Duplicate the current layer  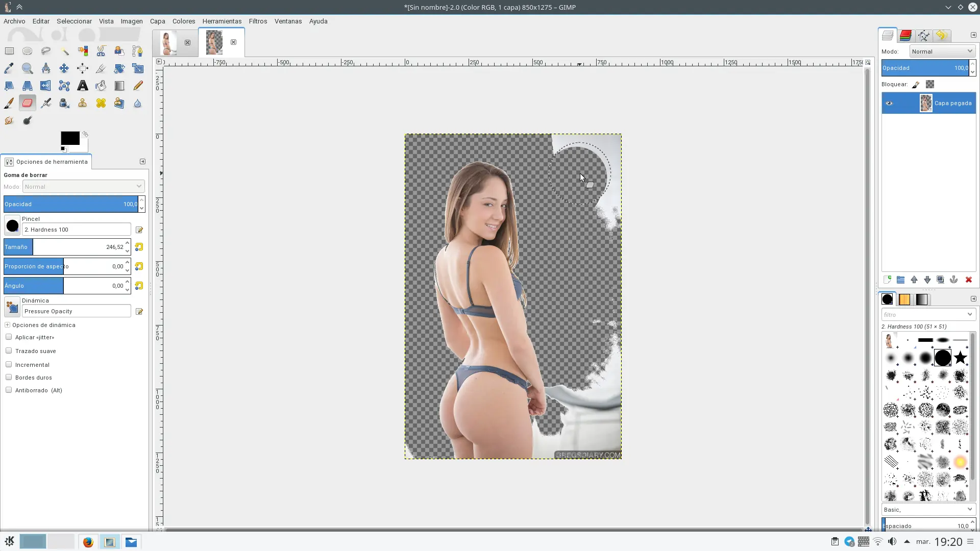(940, 280)
